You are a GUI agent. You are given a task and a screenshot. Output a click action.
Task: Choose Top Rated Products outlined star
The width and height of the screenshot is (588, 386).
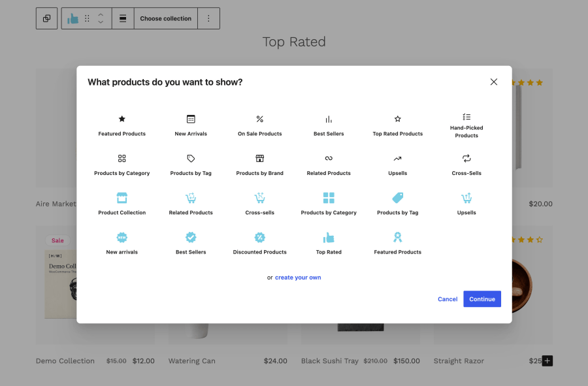click(x=397, y=119)
